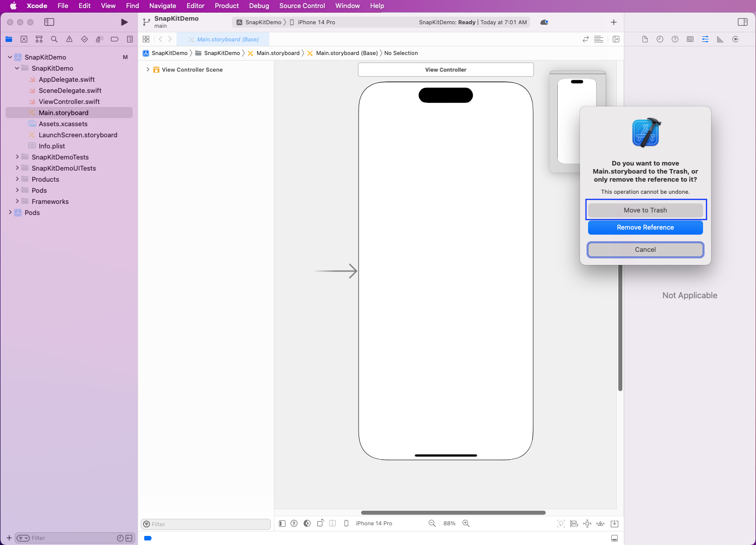Open the Source Control navigator
This screenshot has height=545, width=756.
click(24, 39)
